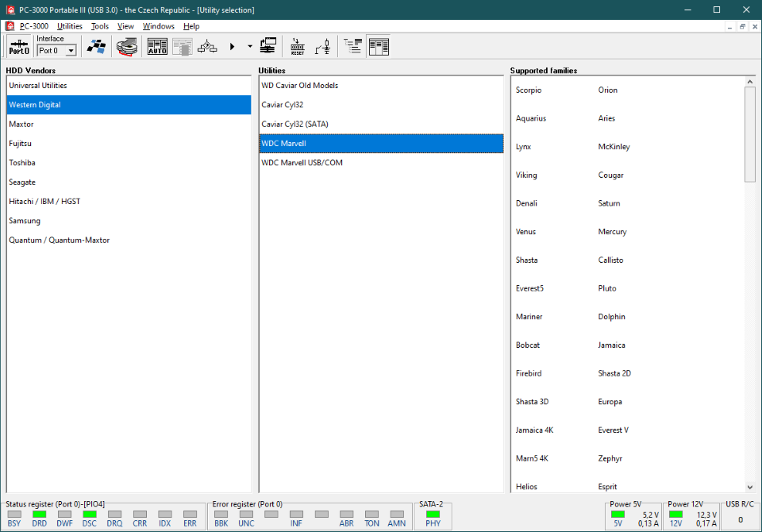This screenshot has height=532, width=762.
Task: Click the flowchart question mark icon
Action: coord(207,47)
